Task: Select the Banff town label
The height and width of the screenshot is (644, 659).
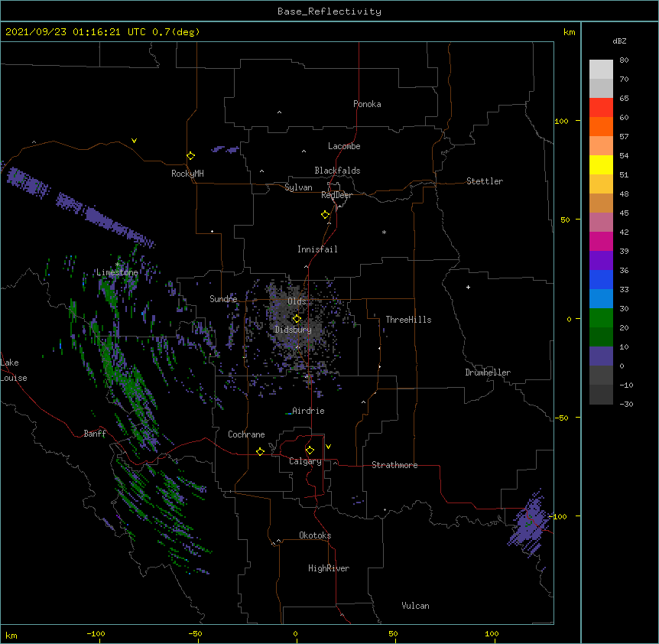Action: tap(95, 434)
